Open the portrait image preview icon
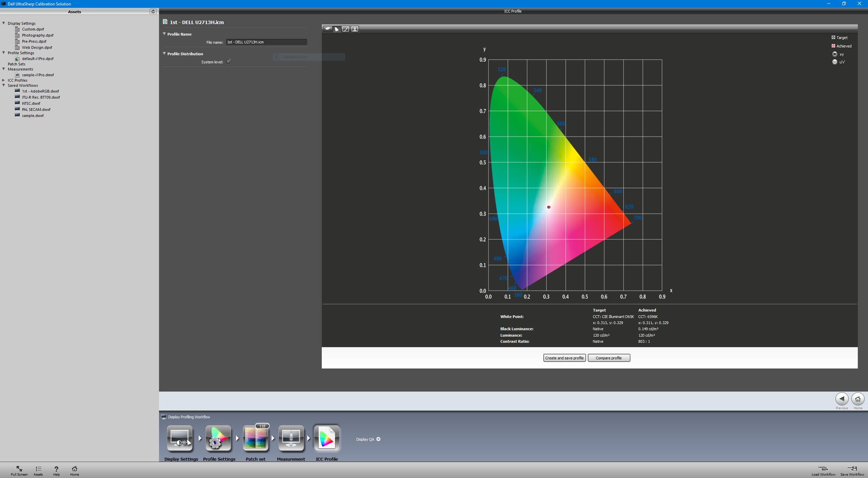868x478 pixels. [355, 29]
